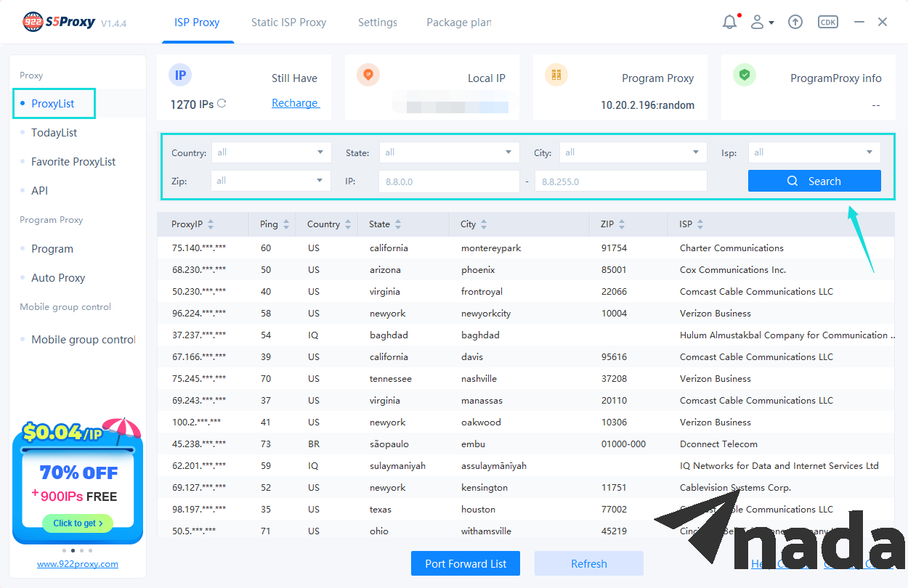Click the 922 S5Proxy logo
This screenshot has width=908, height=588.
click(x=59, y=23)
